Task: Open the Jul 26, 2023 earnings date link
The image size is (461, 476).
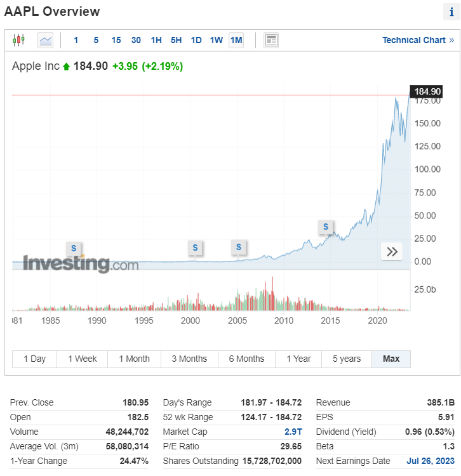Action: [430, 461]
